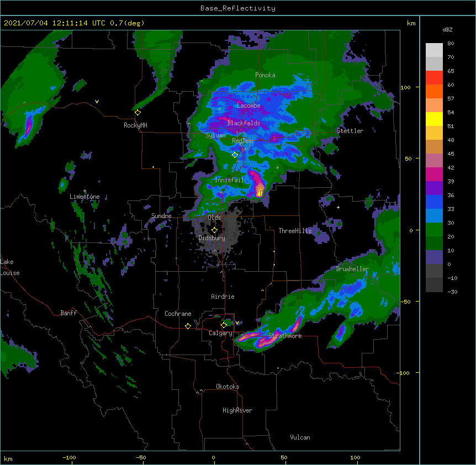Click the Okotoks town label
The height and width of the screenshot is (465, 476).
[x=228, y=387]
